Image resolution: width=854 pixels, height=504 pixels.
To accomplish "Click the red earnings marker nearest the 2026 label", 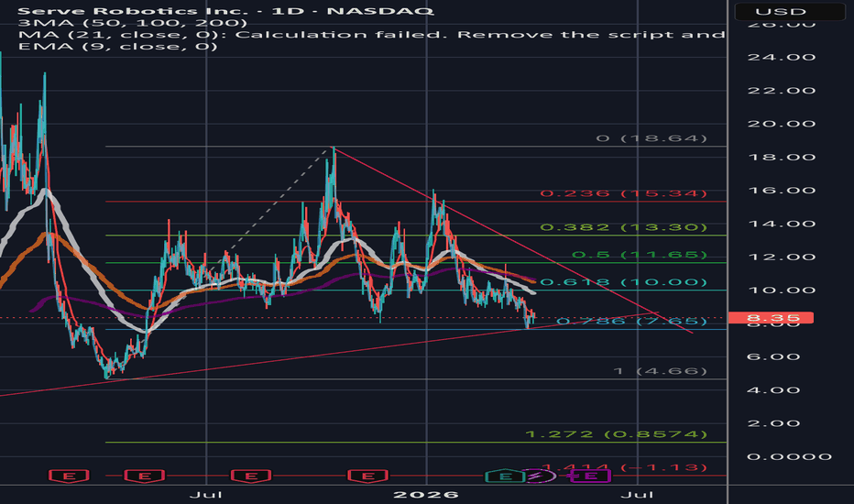I will point(368,477).
